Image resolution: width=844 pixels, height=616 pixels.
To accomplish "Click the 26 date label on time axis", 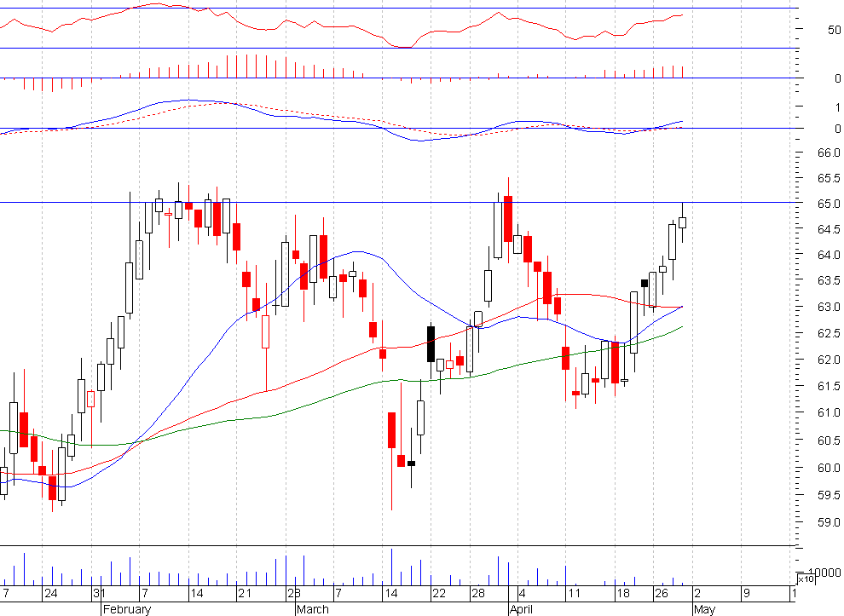I will [x=661, y=593].
